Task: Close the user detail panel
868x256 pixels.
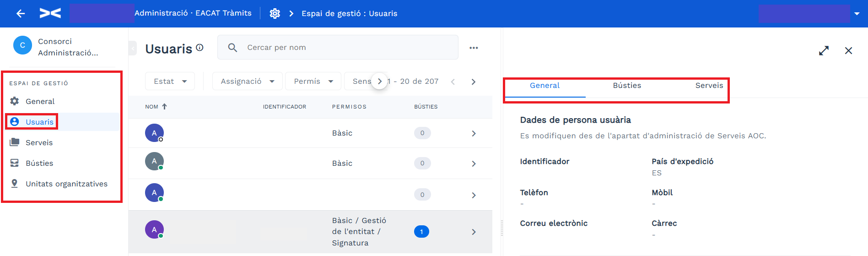Action: [848, 50]
